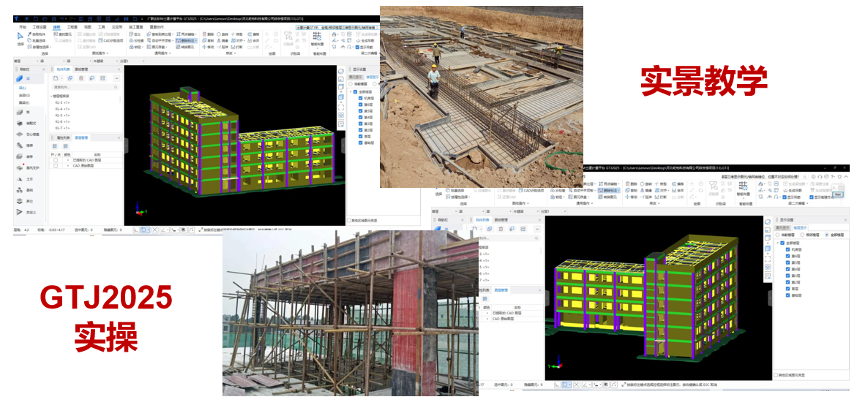Click 旋转 tool in lower-right window ribbon
Image resolution: width=868 pixels, height=405 pixels.
pyautogui.click(x=647, y=183)
